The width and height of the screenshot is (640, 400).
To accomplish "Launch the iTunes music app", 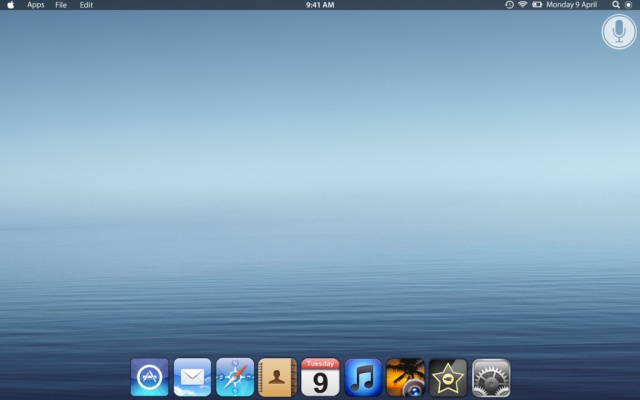I will pyautogui.click(x=363, y=378).
